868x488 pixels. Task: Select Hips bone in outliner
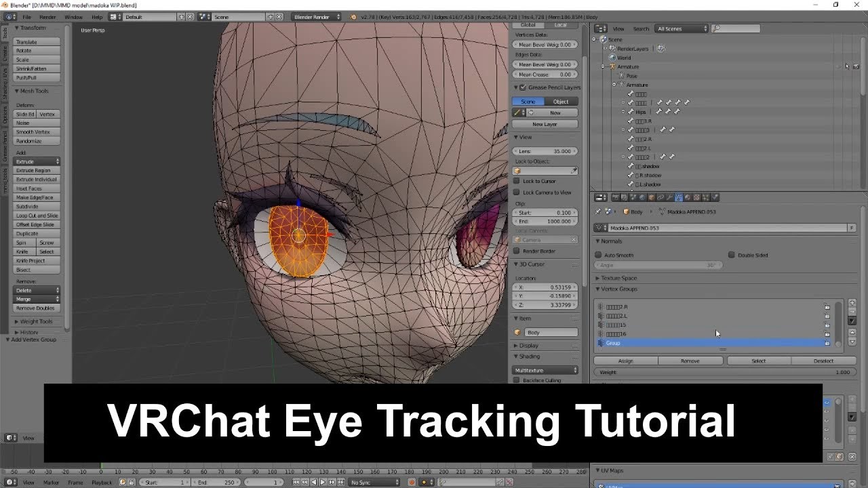click(641, 111)
